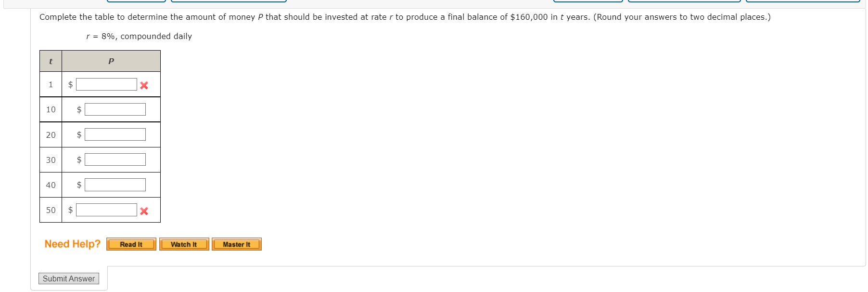The image size is (868, 292).
Task: Click the answer input field for t=10
Action: 115,109
